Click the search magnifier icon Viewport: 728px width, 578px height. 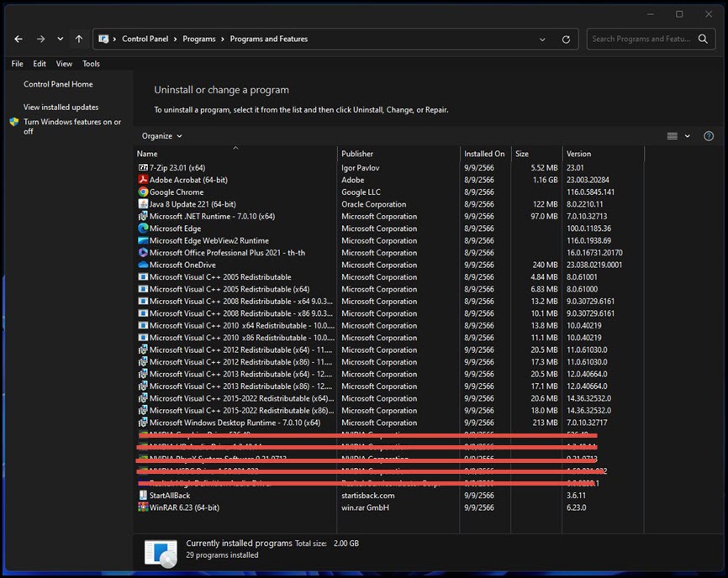[x=704, y=39]
